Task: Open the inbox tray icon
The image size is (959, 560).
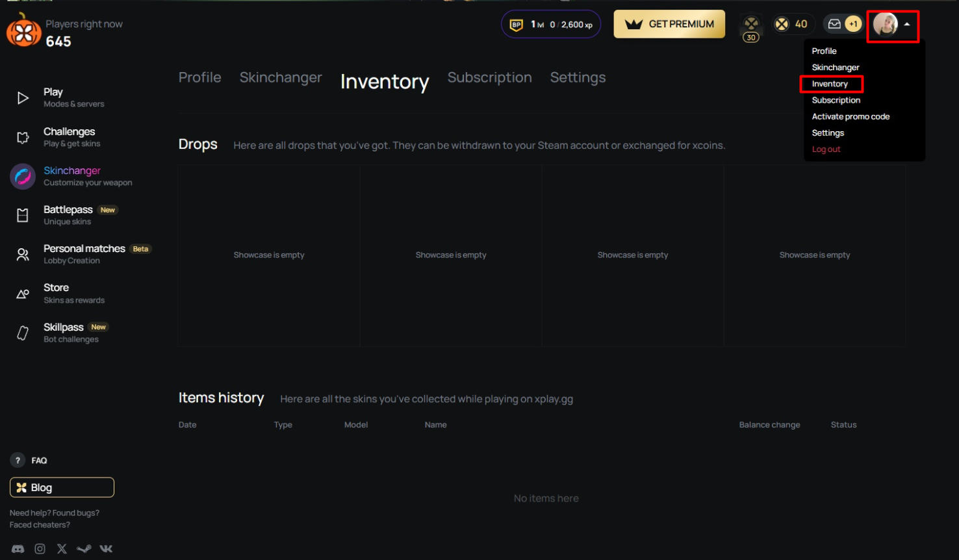Action: point(834,24)
